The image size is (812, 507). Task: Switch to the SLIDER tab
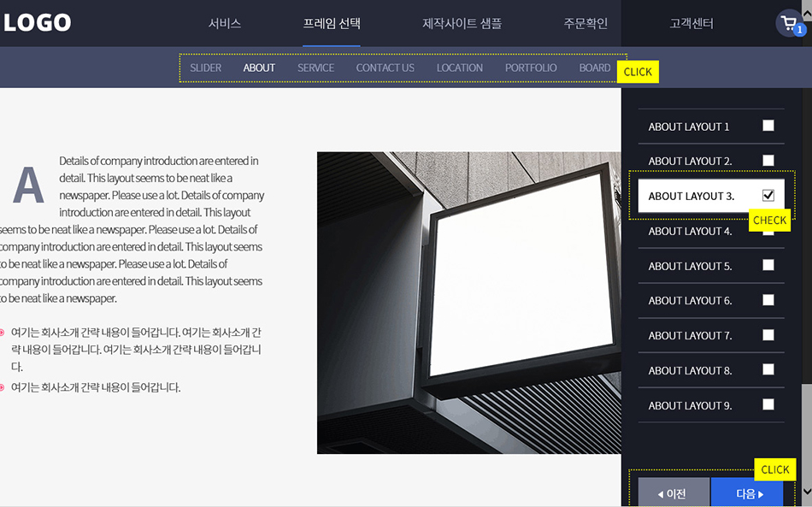click(206, 68)
